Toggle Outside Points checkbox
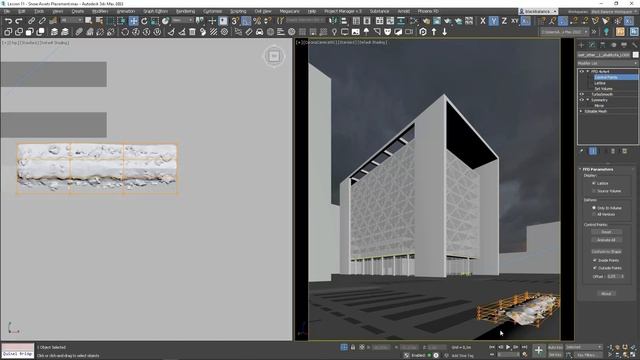 [x=595, y=268]
